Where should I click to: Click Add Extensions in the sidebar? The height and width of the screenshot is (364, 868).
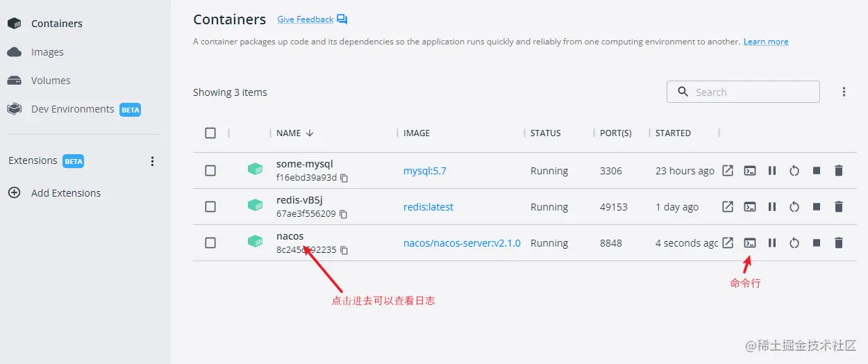[66, 193]
